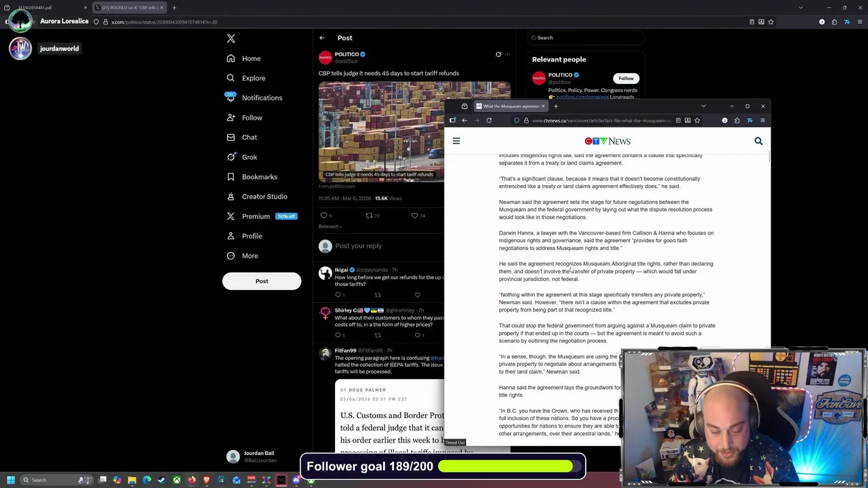
Task: Open the X logo home icon
Action: point(231,39)
